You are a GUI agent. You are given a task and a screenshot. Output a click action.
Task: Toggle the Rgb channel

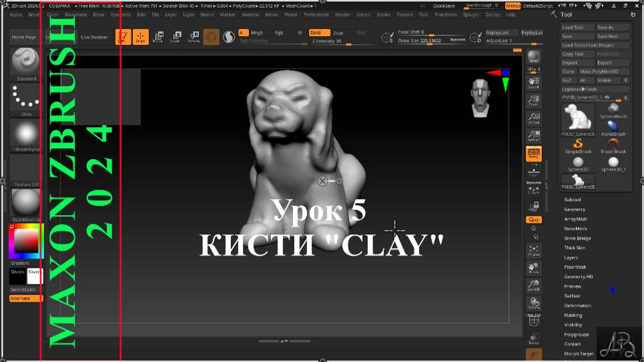(279, 33)
